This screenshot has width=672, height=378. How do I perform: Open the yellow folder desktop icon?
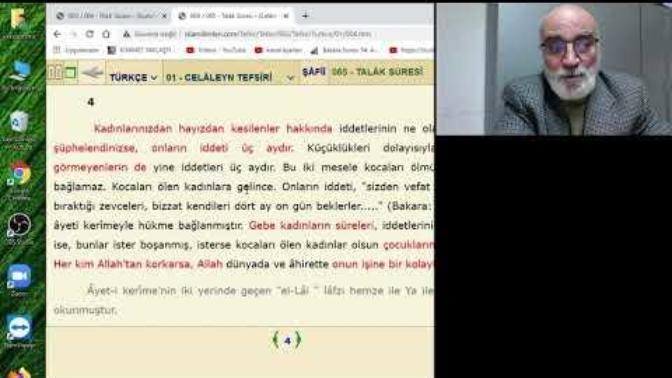(18, 19)
